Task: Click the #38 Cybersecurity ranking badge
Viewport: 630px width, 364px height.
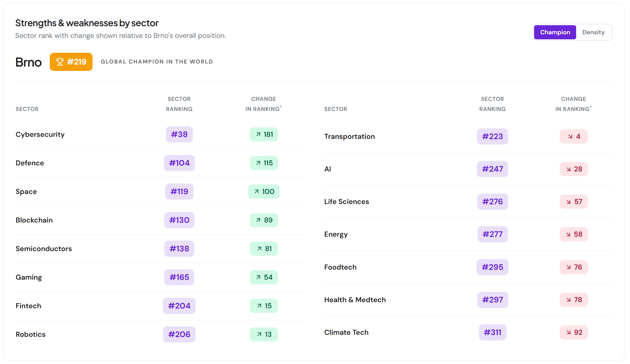Action: [x=179, y=134]
